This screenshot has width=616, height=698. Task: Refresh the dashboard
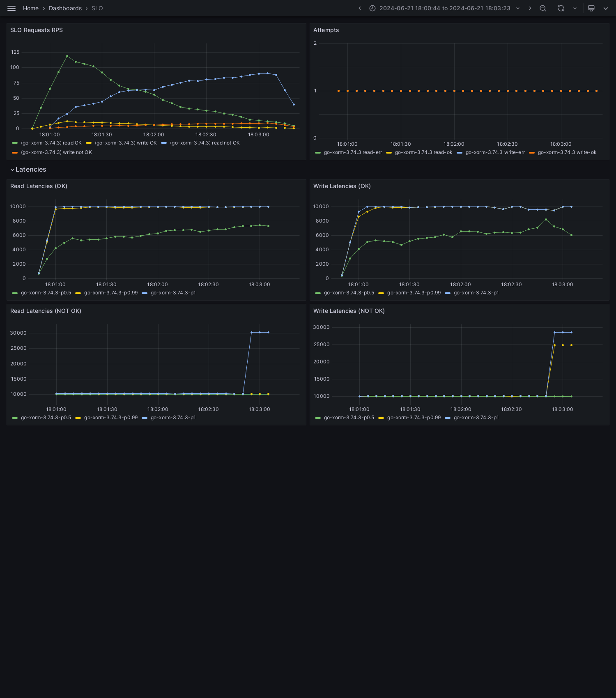561,8
